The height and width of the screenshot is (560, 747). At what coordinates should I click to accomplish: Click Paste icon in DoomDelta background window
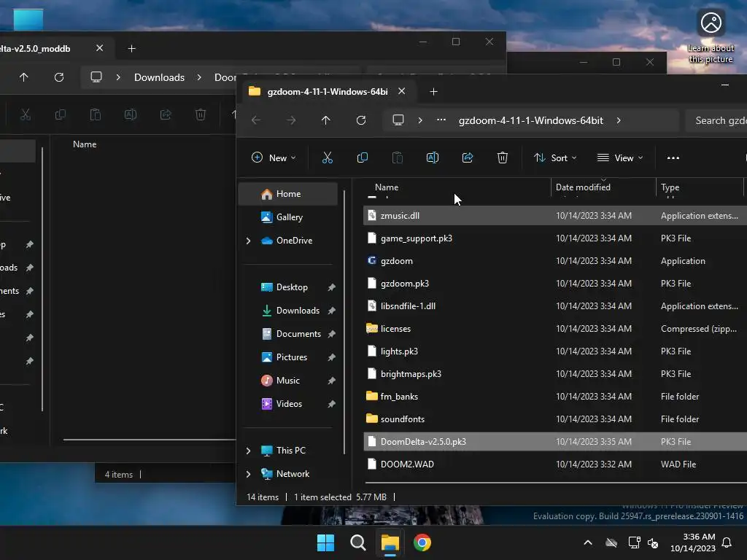pos(96,114)
